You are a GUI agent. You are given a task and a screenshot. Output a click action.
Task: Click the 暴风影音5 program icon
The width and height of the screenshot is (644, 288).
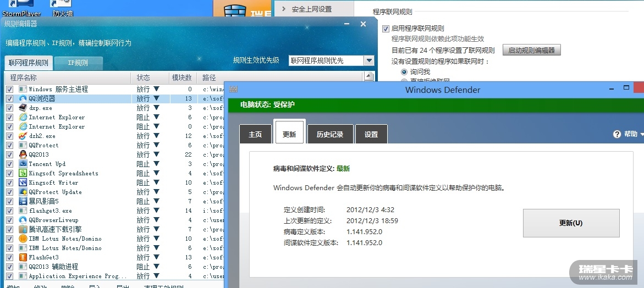pyautogui.click(x=23, y=202)
